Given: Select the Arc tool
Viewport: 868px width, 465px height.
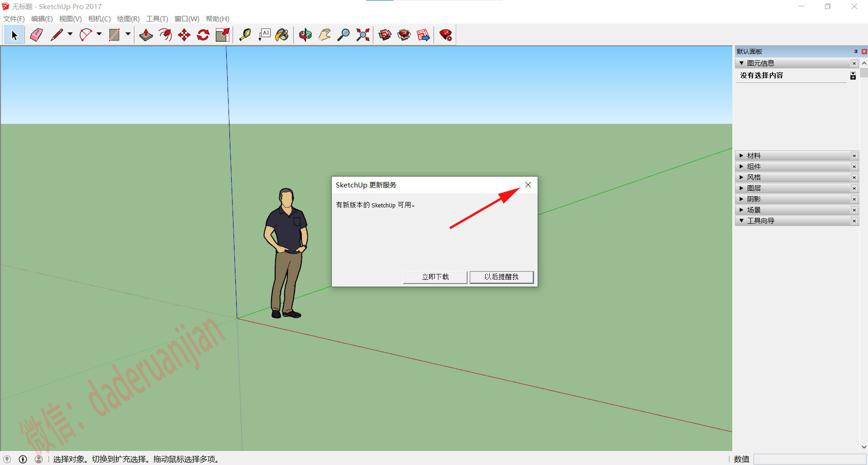Looking at the screenshot, I should click(86, 35).
